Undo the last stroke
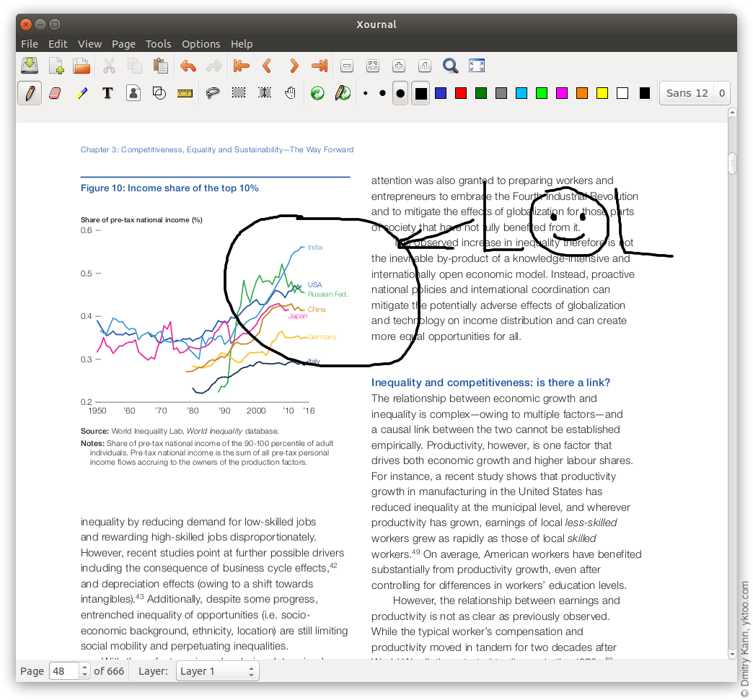The width and height of the screenshot is (753, 700). click(x=188, y=66)
